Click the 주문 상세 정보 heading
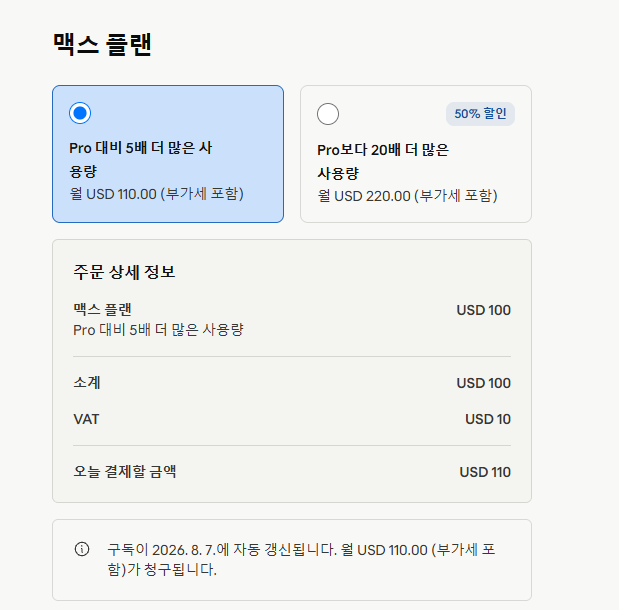This screenshot has width=619, height=610. (x=124, y=272)
